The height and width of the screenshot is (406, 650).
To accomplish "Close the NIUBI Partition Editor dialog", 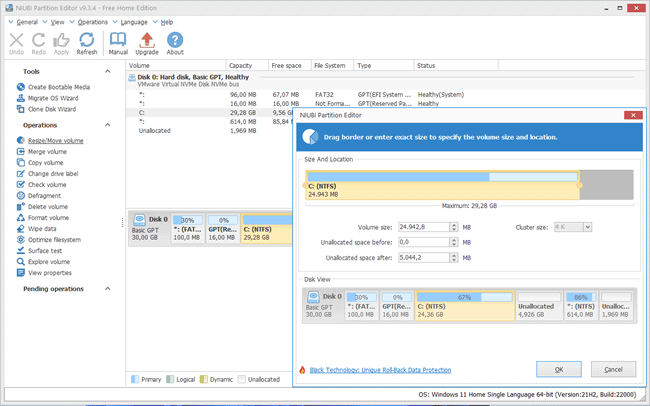I will pos(633,115).
